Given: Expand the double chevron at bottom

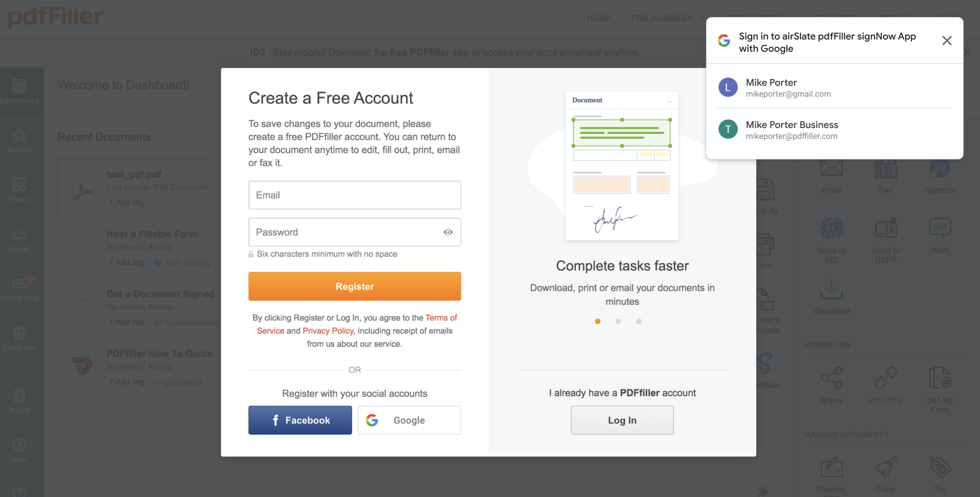Looking at the screenshot, I should tap(763, 491).
